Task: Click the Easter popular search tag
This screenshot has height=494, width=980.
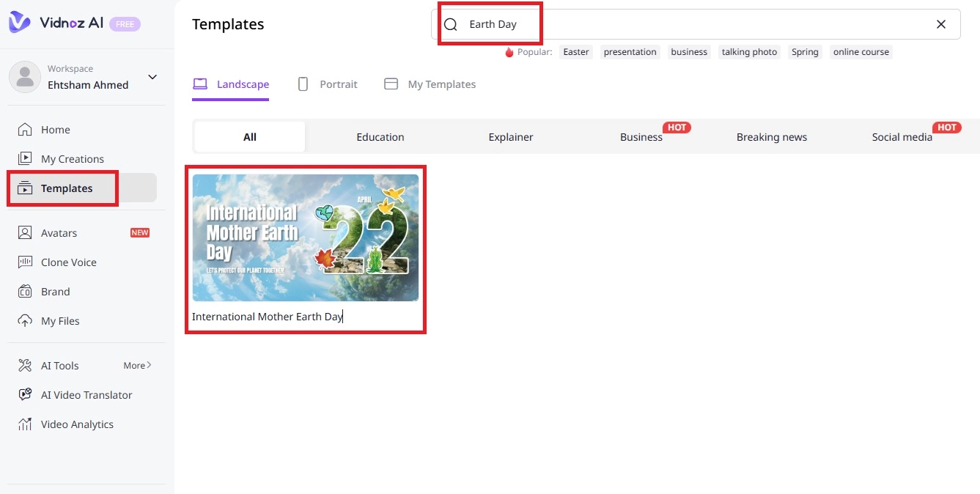Action: pos(576,51)
